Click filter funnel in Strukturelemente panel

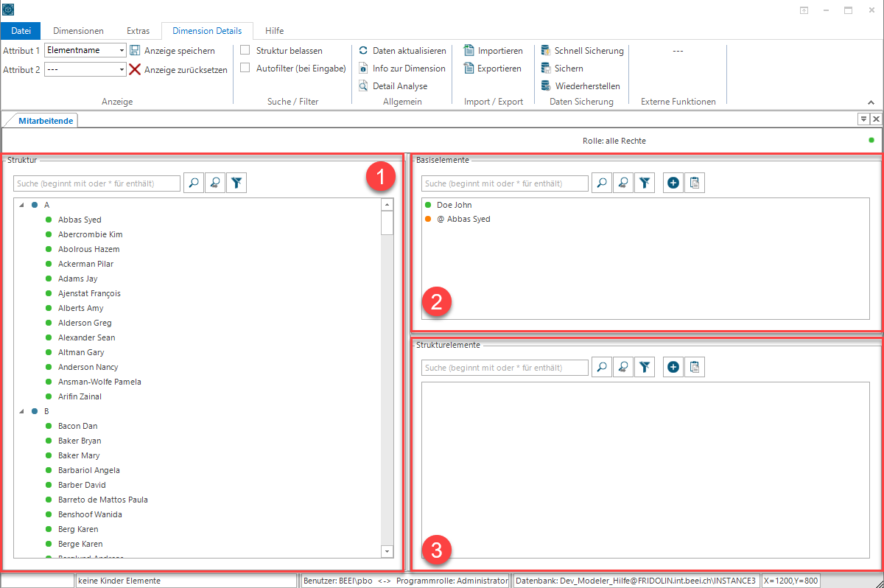click(x=645, y=367)
